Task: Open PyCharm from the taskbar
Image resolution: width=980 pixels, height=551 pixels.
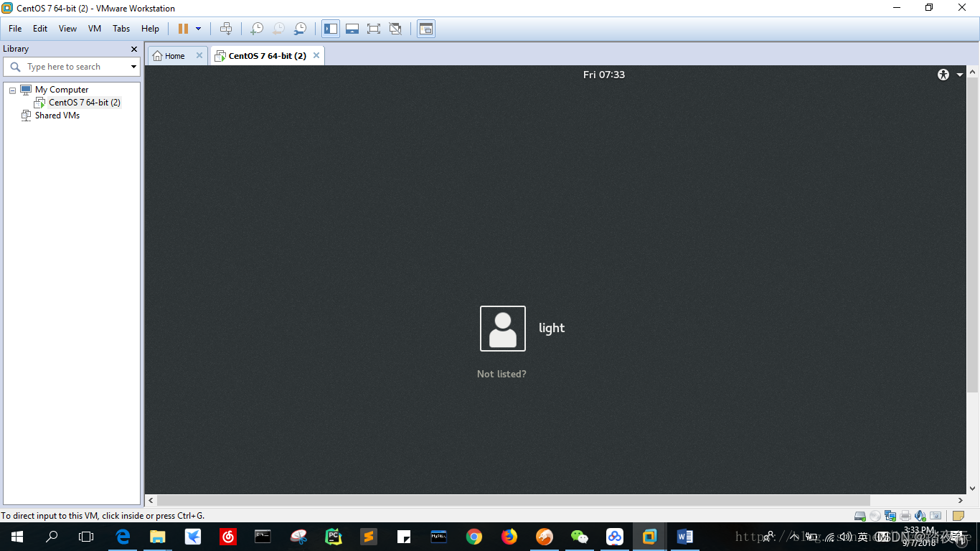Action: tap(334, 537)
